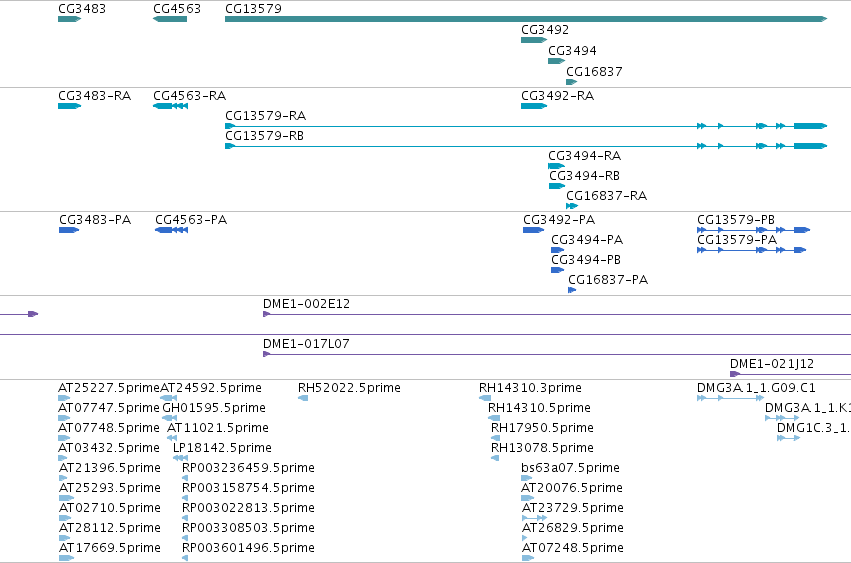This screenshot has width=851, height=563.
Task: Click the CG16837-PA protein arrow
Action: (572, 290)
